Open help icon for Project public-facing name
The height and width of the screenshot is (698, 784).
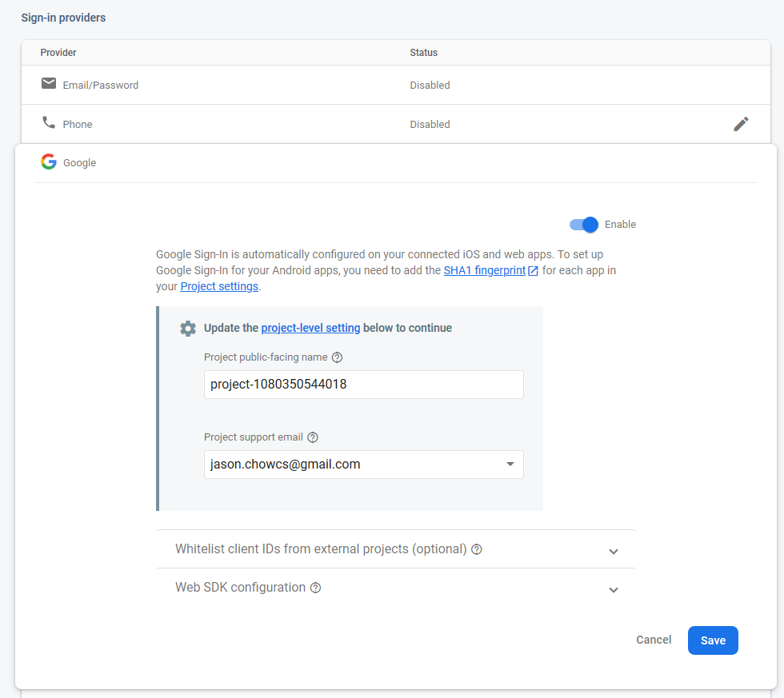(337, 357)
